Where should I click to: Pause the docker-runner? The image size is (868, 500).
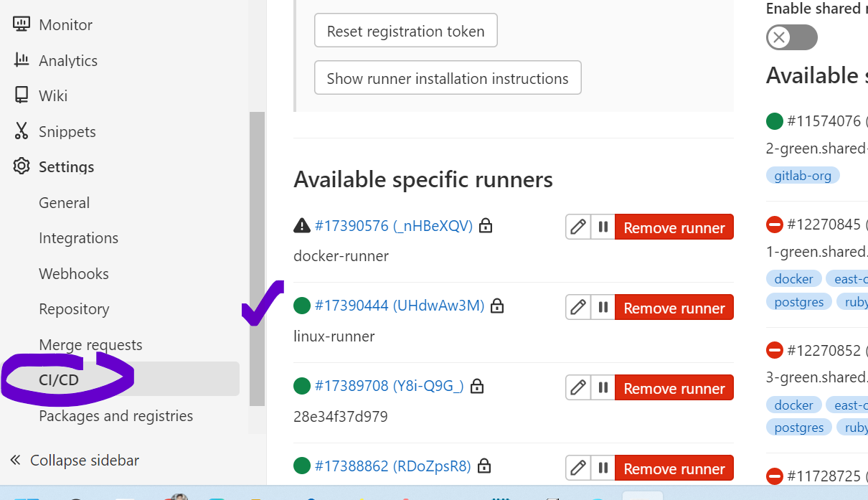[603, 227]
